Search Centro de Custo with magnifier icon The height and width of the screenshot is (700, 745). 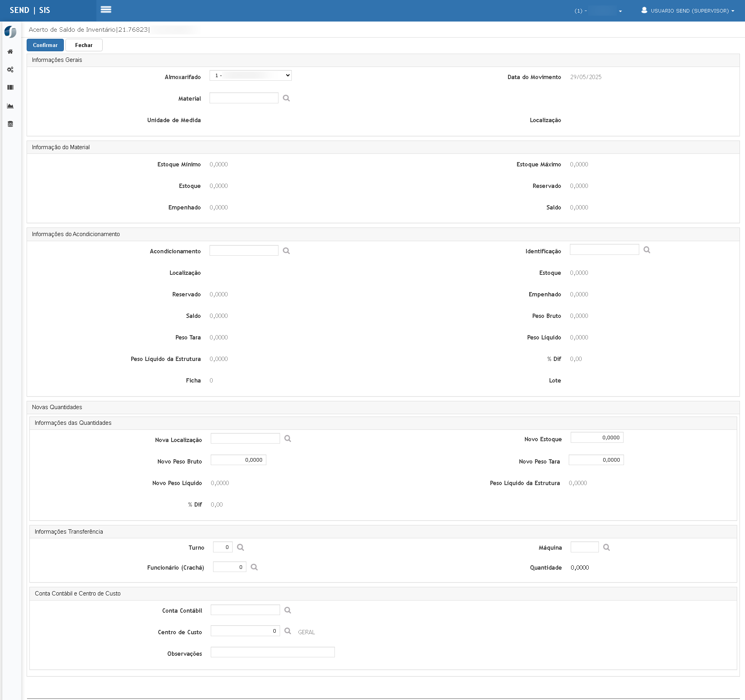288,631
